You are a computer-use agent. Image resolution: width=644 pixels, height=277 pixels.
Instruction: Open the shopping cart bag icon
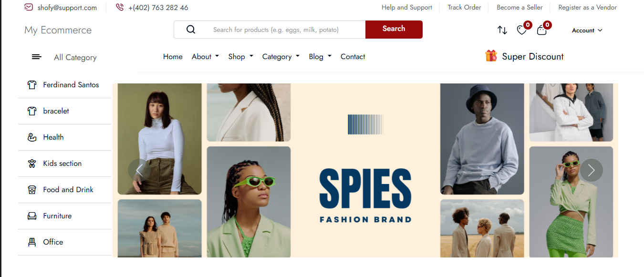541,30
